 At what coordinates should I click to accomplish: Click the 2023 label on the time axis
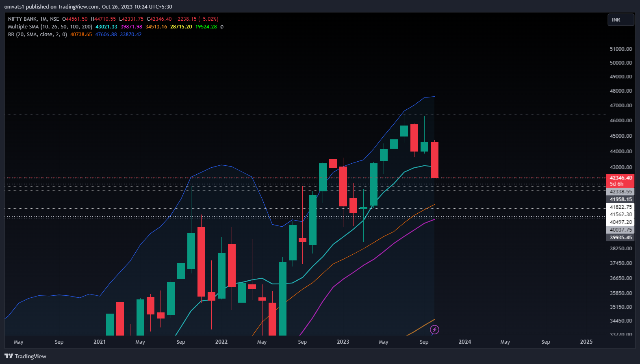pyautogui.click(x=343, y=342)
